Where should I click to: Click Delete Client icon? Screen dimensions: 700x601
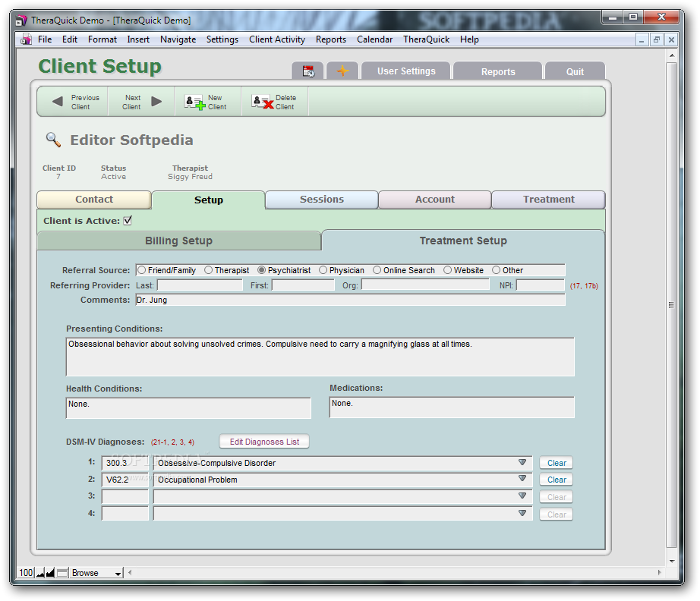[x=263, y=102]
